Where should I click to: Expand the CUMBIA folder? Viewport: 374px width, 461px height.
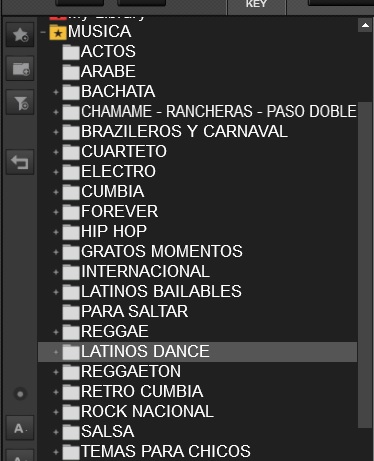point(56,192)
